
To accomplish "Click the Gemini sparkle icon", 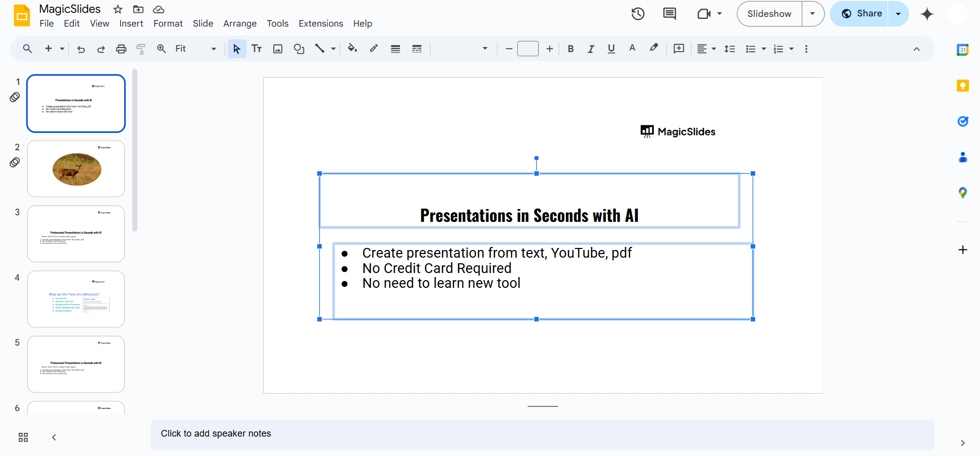I will coord(927,14).
